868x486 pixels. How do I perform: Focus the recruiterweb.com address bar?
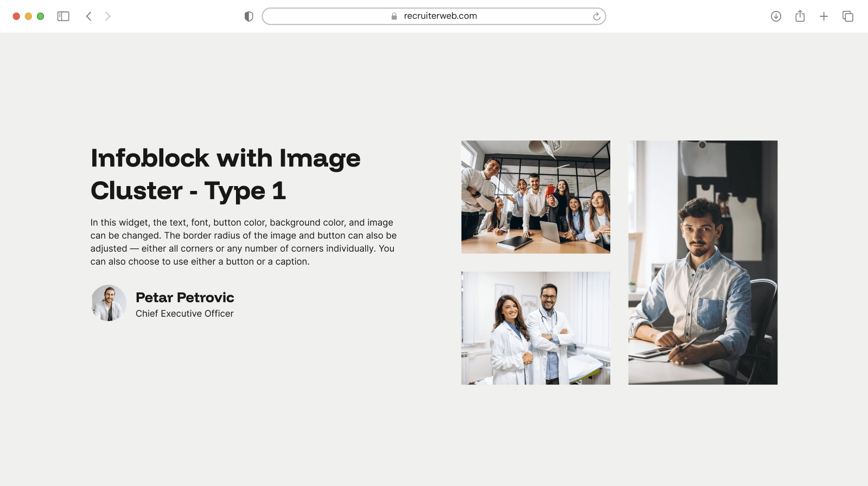click(x=440, y=16)
